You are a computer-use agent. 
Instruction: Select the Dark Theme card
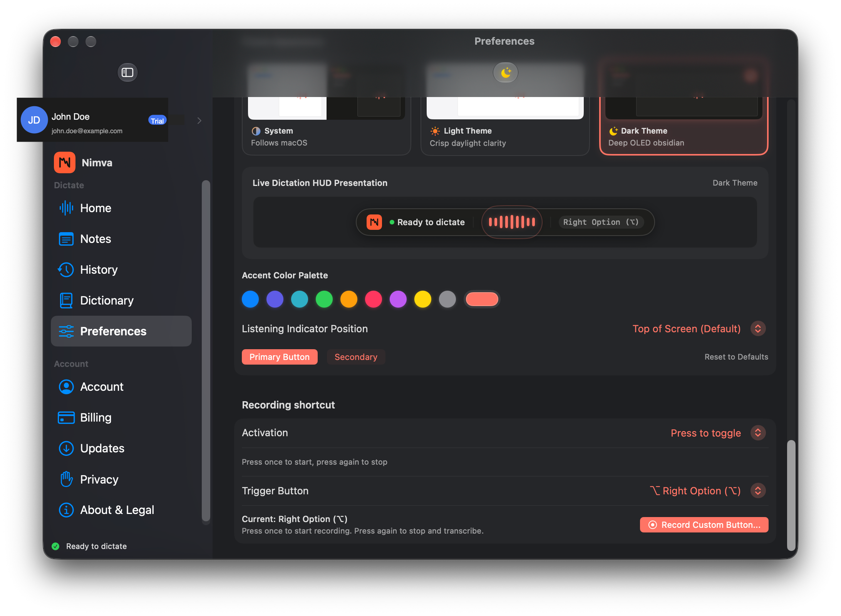684,126
